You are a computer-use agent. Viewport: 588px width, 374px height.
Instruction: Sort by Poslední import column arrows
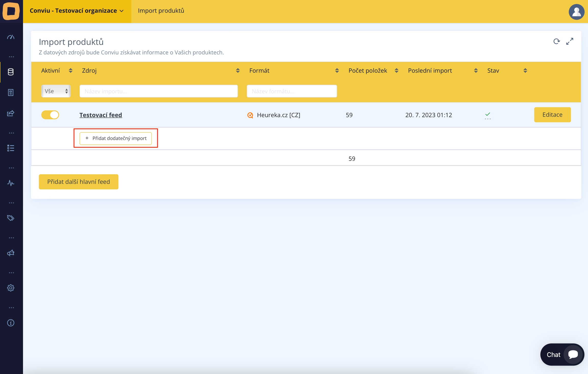[476, 71]
